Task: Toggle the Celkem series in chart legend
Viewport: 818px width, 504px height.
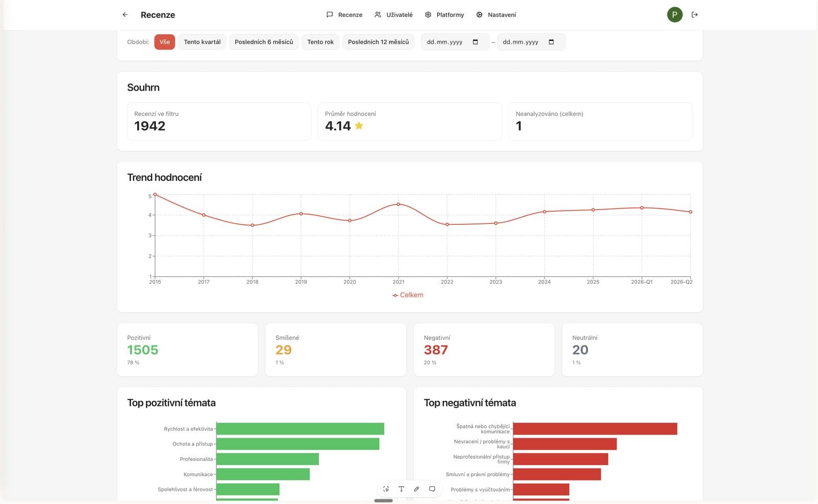Action: (x=408, y=295)
